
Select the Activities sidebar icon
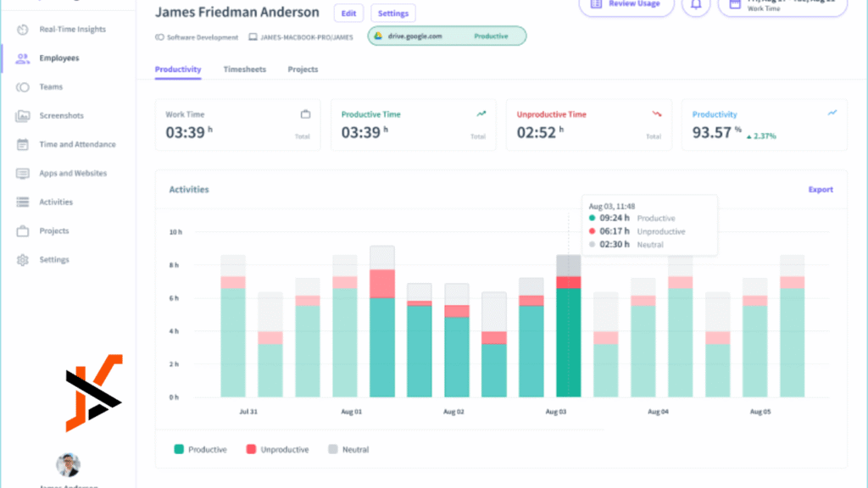(x=21, y=202)
